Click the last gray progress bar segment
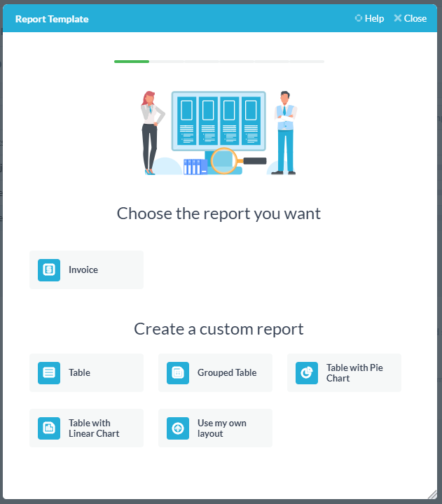The width and height of the screenshot is (442, 504). (x=307, y=62)
